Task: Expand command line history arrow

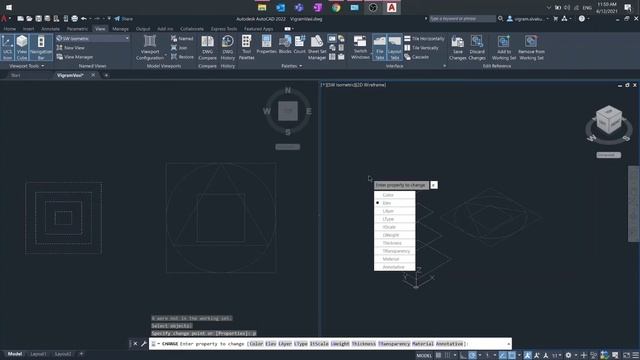Action: [508, 344]
